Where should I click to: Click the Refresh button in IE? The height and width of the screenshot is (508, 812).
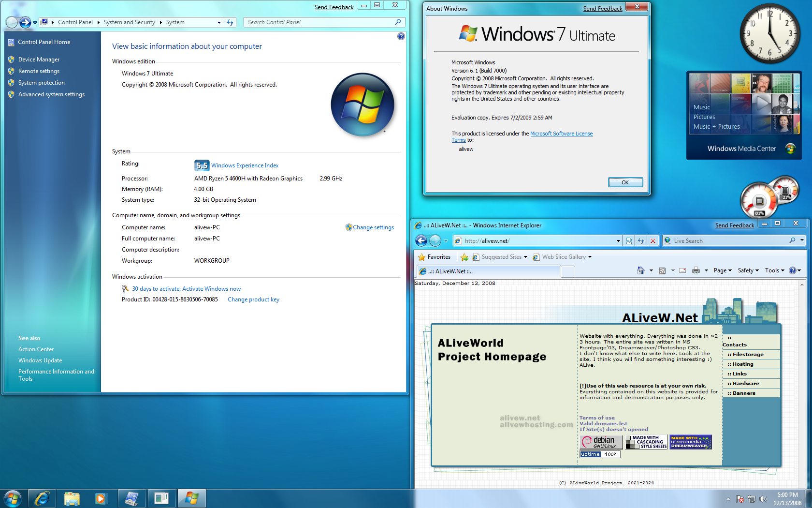pyautogui.click(x=641, y=240)
